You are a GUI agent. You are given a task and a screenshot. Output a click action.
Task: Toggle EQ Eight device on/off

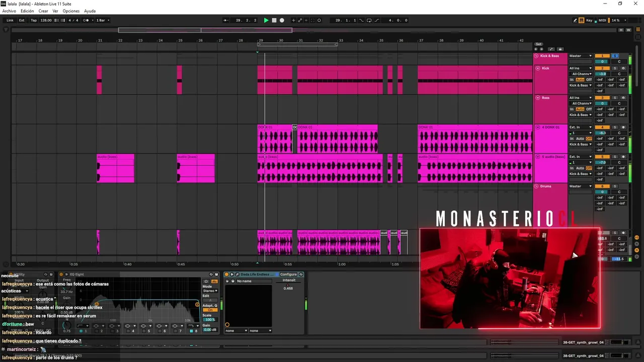61,275
